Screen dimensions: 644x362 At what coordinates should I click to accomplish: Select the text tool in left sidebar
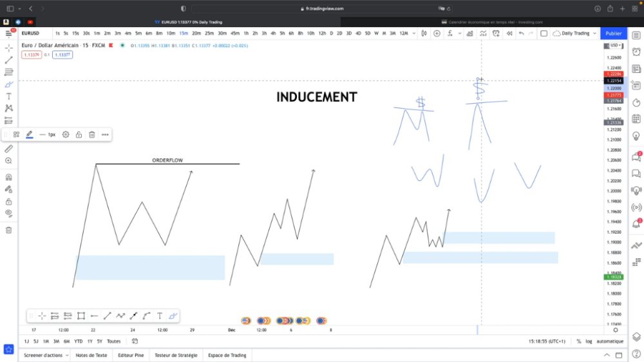point(8,96)
